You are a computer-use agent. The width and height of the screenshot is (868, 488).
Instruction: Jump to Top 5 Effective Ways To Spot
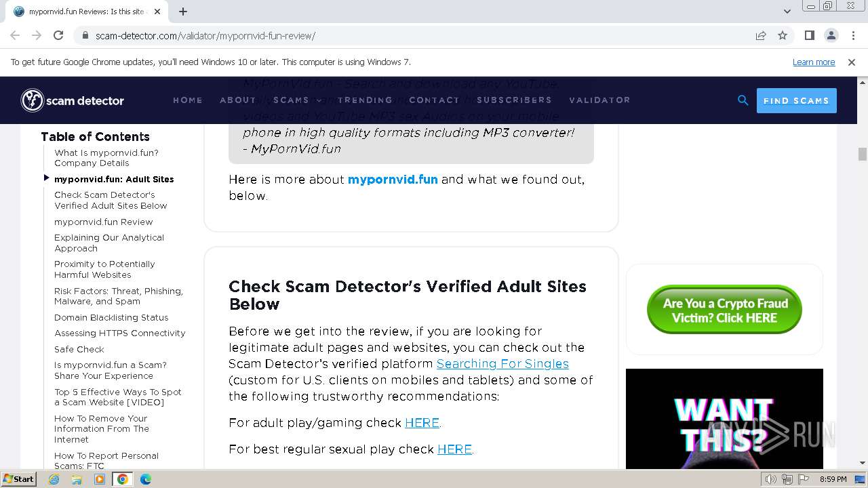pyautogui.click(x=118, y=397)
